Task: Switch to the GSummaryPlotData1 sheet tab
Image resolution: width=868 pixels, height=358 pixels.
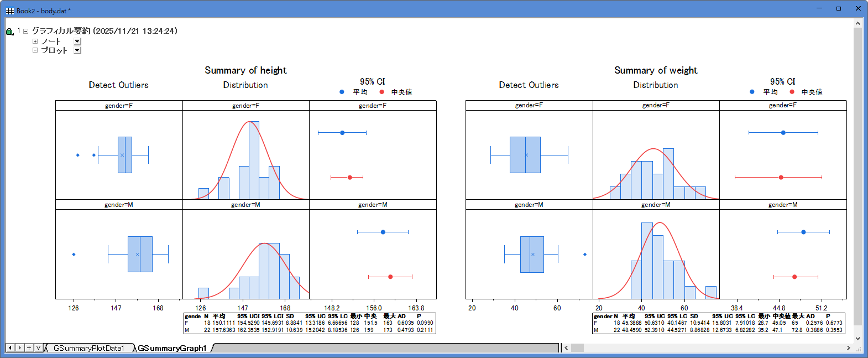Action: pos(88,348)
